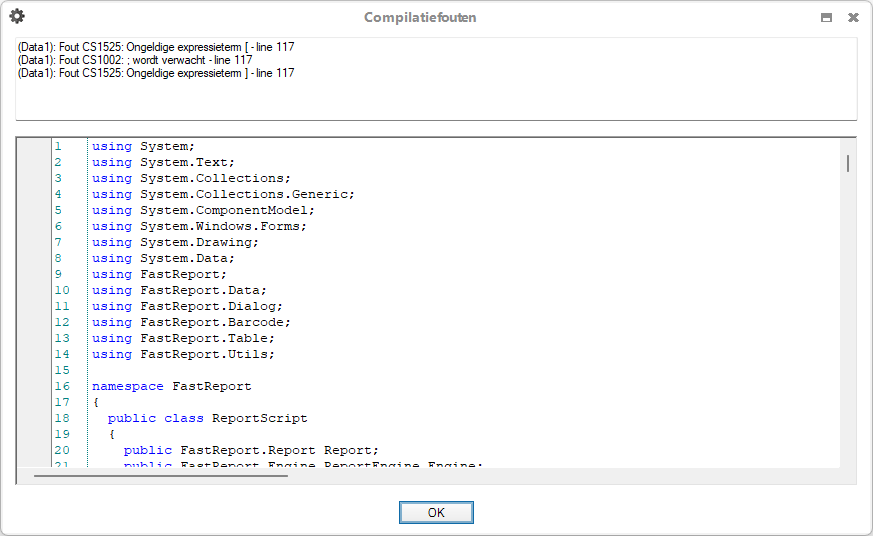Select first CS1525 error with '[' term

(x=156, y=47)
